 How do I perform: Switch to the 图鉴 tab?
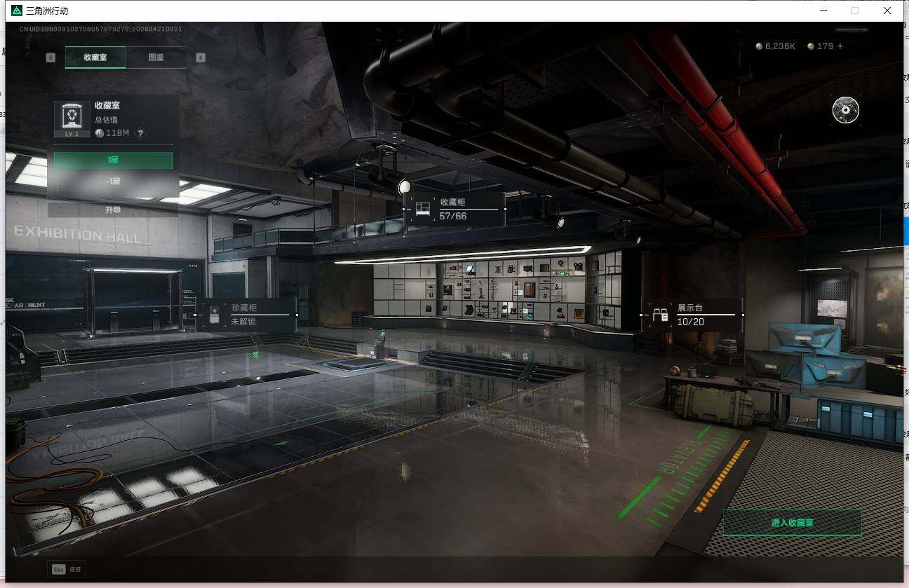pyautogui.click(x=156, y=57)
